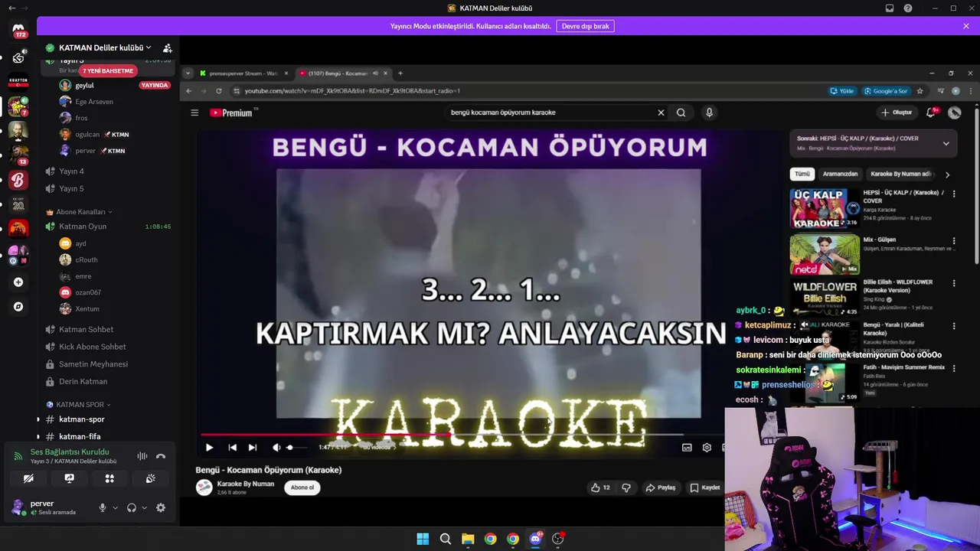Select the Aramanızdan filter chip
This screenshot has width=980, height=551.
(840, 174)
